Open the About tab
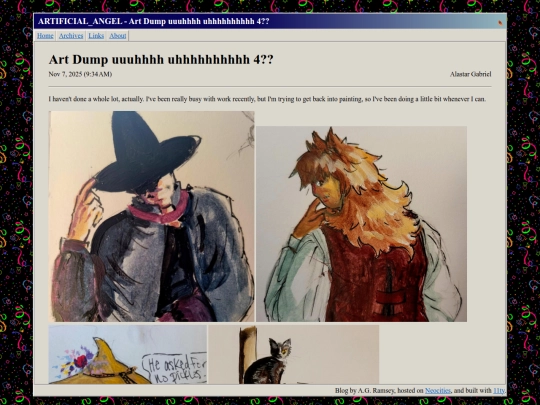The image size is (540, 405). click(x=117, y=35)
